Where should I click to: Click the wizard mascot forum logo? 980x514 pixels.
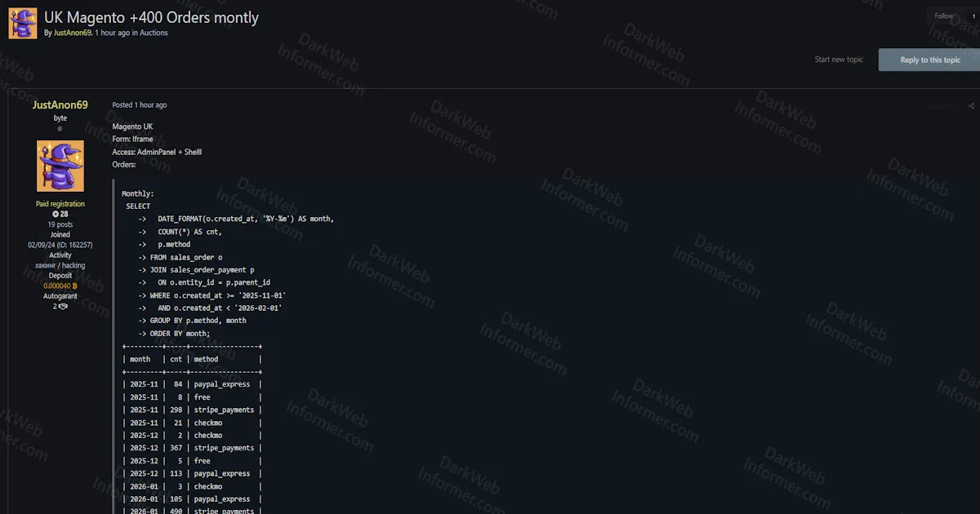point(22,23)
